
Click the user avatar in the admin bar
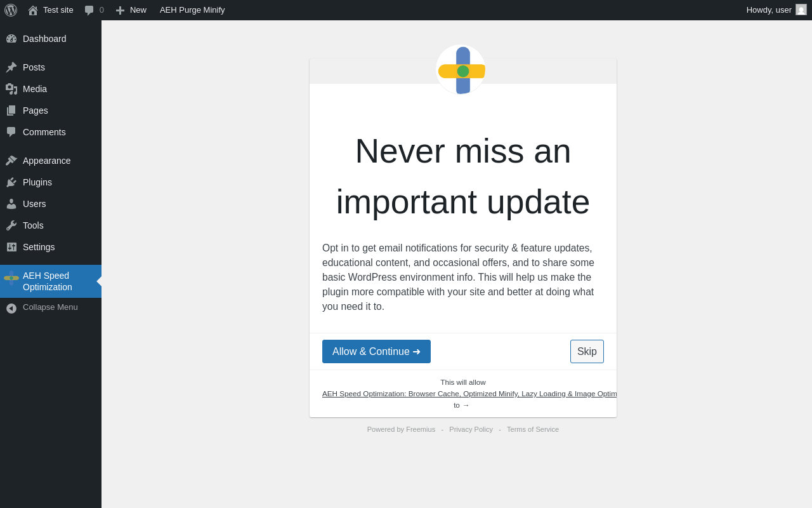pyautogui.click(x=801, y=10)
